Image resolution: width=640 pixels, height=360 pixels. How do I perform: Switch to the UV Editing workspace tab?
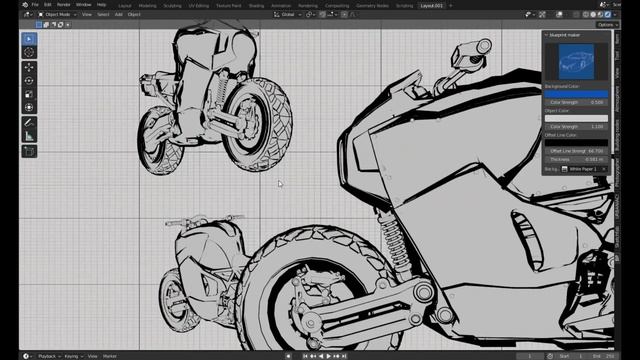pyautogui.click(x=199, y=6)
